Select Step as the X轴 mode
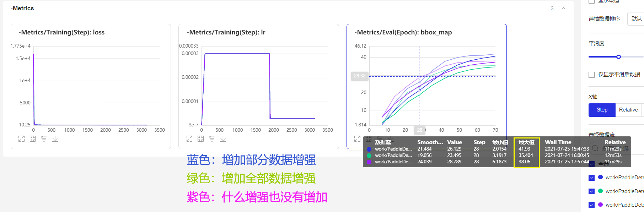This screenshot has width=644, height=212. click(602, 110)
